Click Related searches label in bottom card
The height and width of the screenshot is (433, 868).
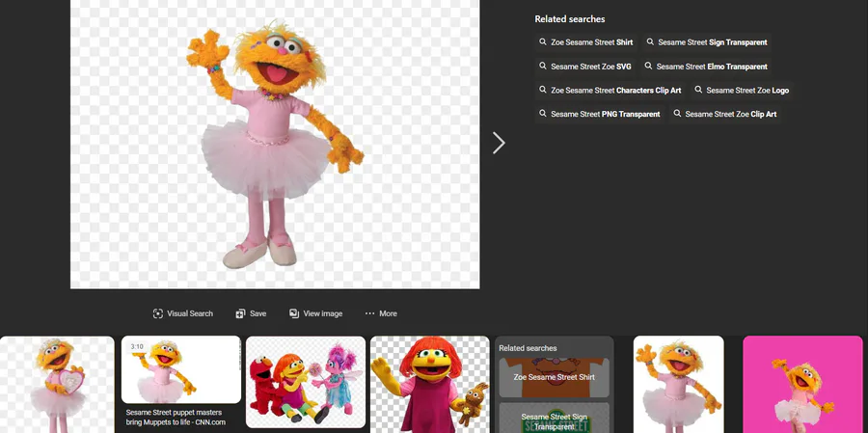point(528,348)
